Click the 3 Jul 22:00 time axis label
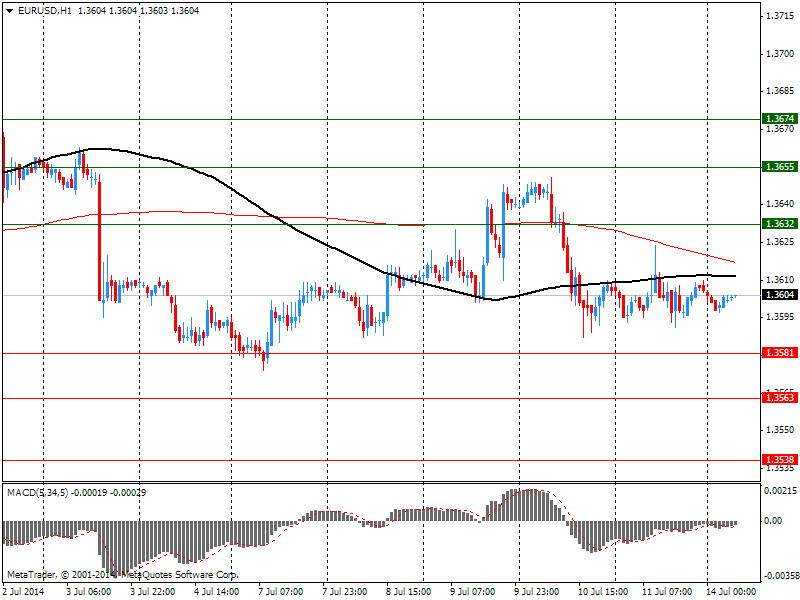 153,592
